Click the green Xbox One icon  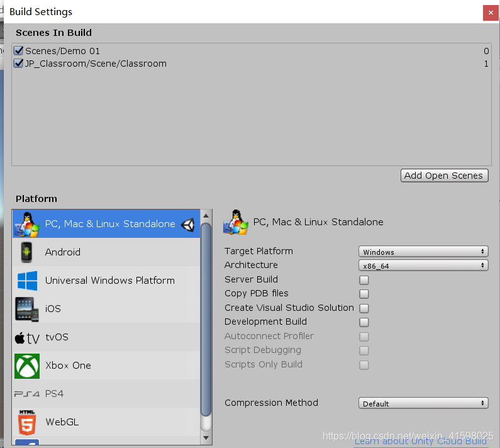(27, 366)
